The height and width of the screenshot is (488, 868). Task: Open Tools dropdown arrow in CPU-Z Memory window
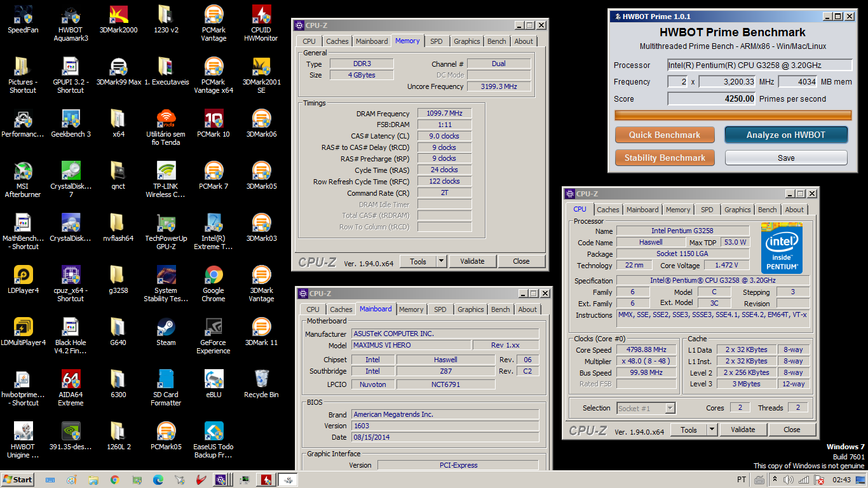[x=441, y=261]
